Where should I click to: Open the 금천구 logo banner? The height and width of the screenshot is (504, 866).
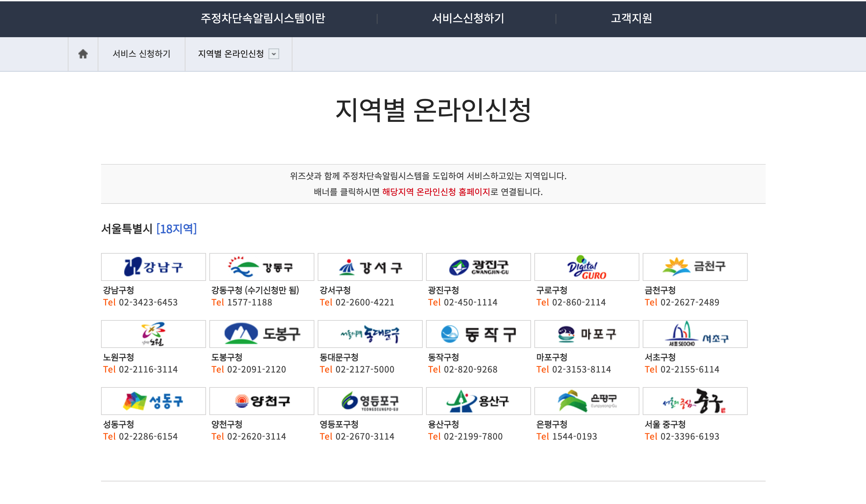click(x=695, y=267)
